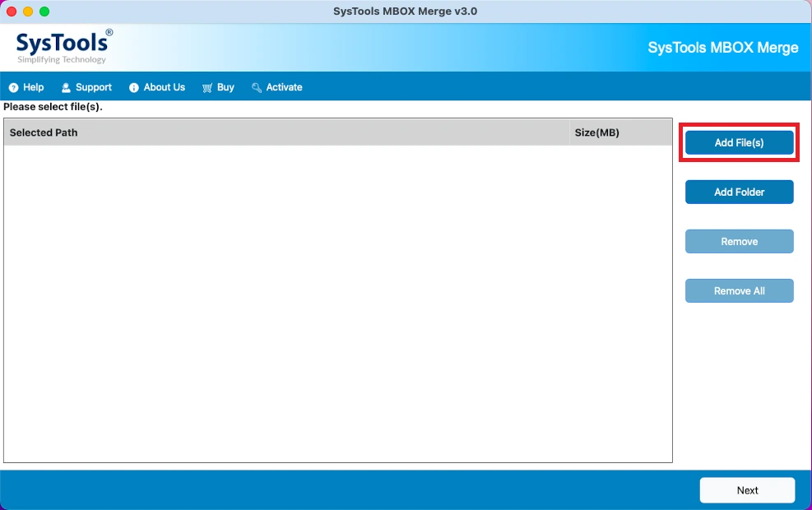The width and height of the screenshot is (812, 510).
Task: Click the Activate key icon
Action: click(257, 87)
